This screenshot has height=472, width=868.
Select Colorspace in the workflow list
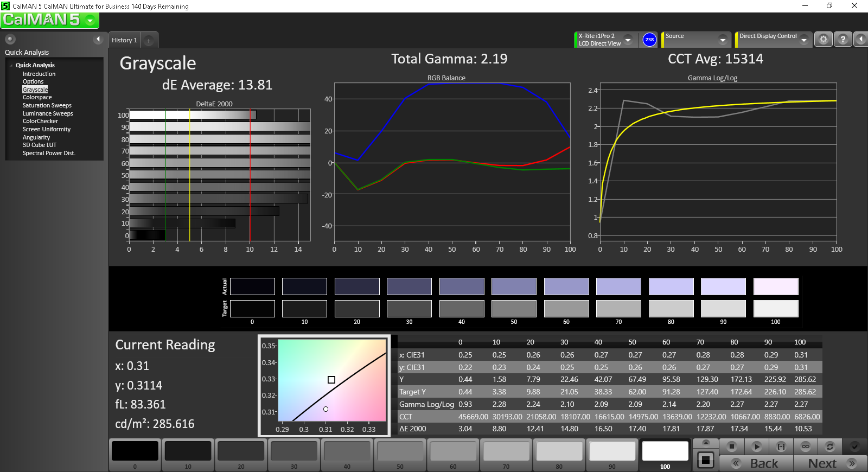[37, 98]
